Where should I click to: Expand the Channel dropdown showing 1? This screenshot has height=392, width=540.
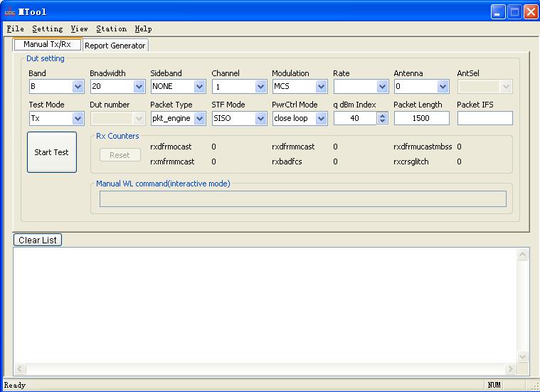coord(260,87)
